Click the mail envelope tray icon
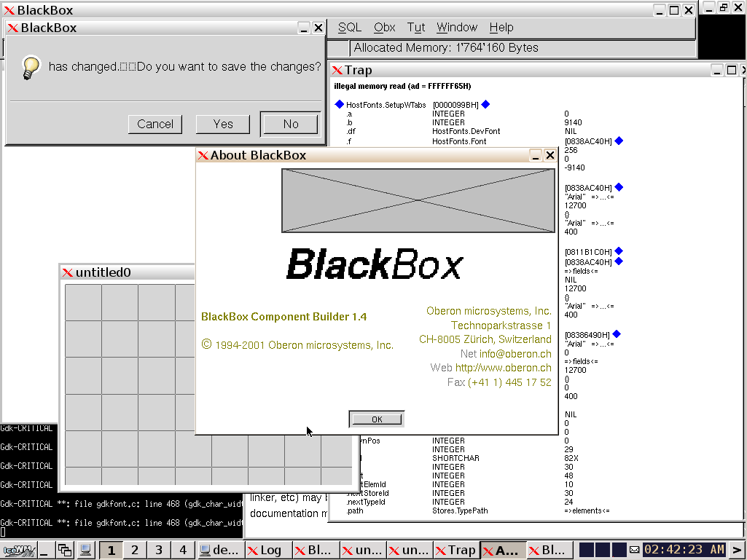The width and height of the screenshot is (747, 560). pos(634,550)
